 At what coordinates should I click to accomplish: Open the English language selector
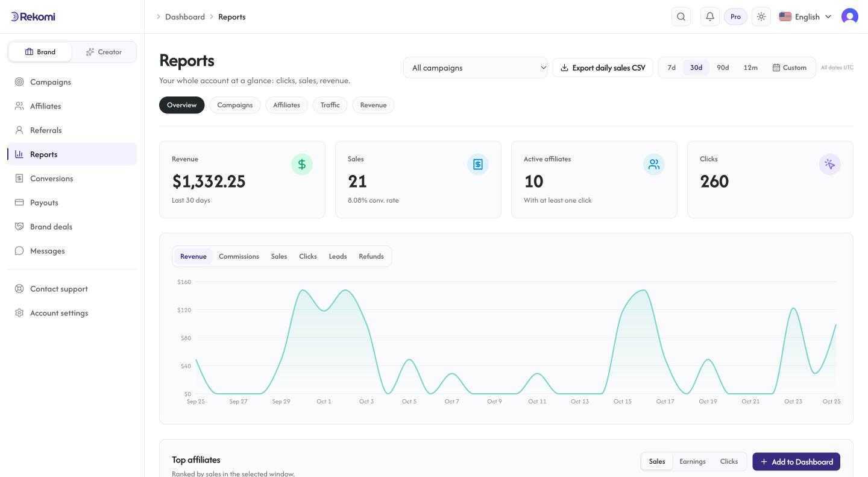click(x=805, y=17)
